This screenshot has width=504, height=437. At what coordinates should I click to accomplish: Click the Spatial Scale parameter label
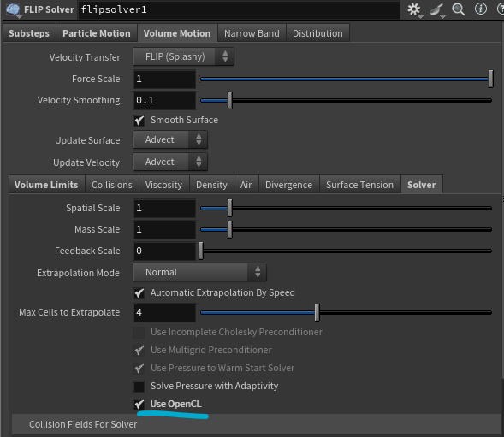[93, 208]
